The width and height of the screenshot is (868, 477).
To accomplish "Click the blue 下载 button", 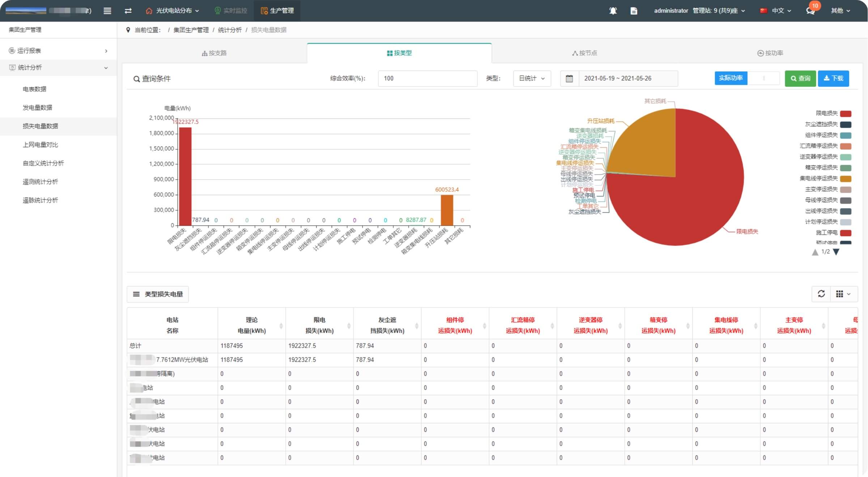I will pos(833,78).
